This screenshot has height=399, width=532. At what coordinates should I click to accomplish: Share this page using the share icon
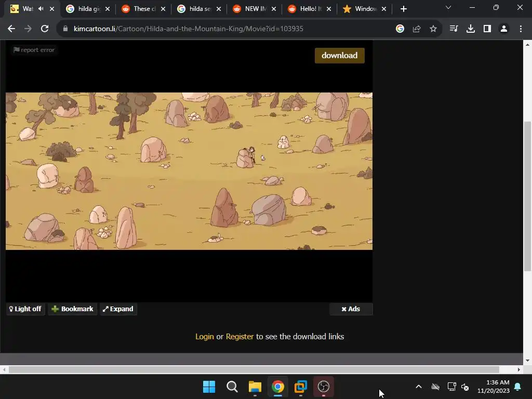click(x=417, y=29)
